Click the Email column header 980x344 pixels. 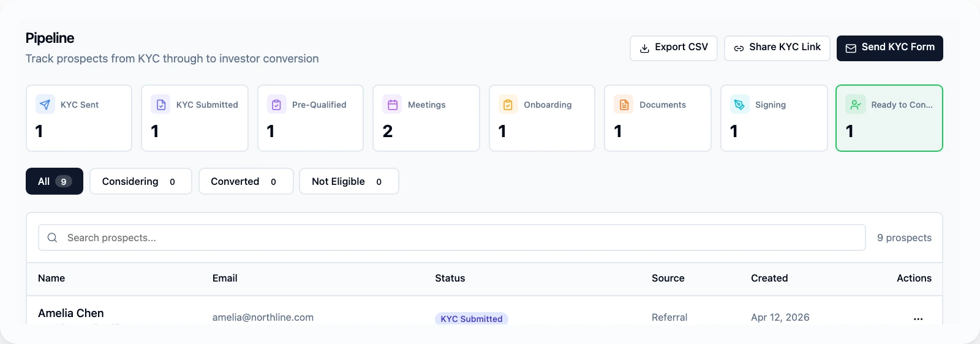point(225,278)
